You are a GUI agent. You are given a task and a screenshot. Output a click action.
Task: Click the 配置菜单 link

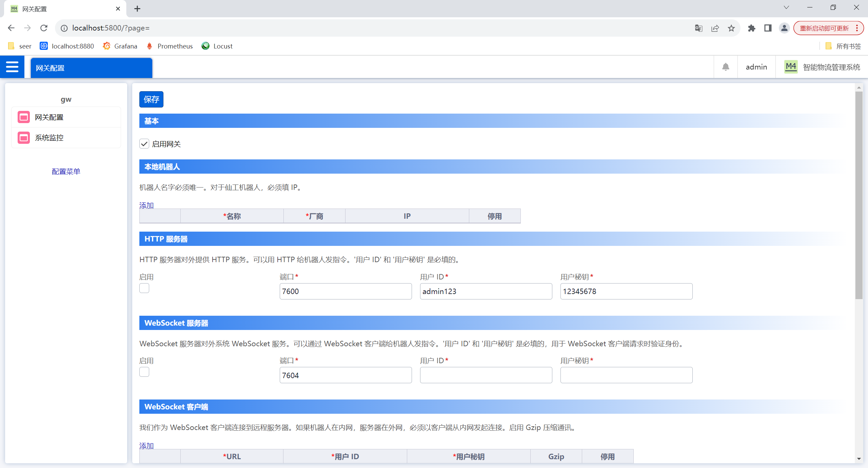pos(66,171)
